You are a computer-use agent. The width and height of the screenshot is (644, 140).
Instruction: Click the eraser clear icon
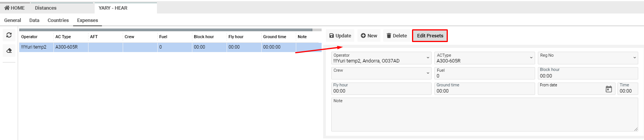pos(9,51)
